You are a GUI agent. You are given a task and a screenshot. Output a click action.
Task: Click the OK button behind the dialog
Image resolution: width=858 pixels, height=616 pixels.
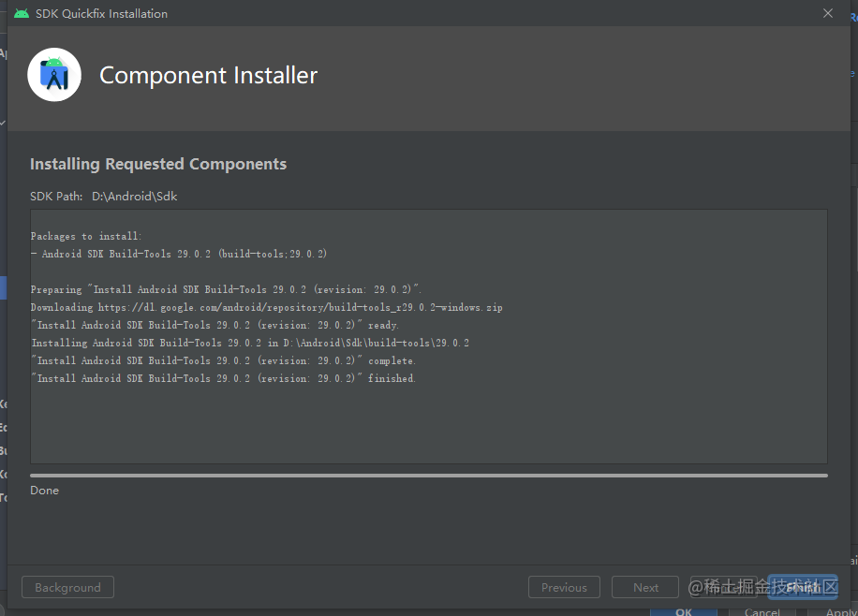(684, 611)
